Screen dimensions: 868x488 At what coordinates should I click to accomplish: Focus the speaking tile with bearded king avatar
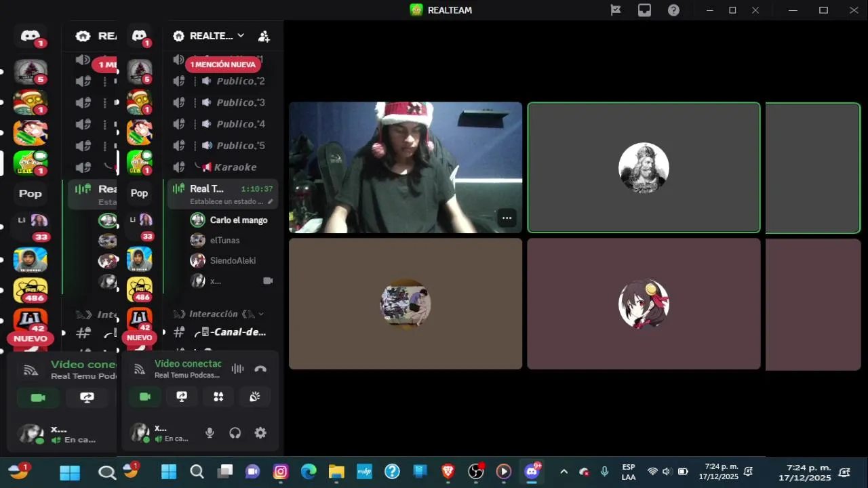click(644, 167)
